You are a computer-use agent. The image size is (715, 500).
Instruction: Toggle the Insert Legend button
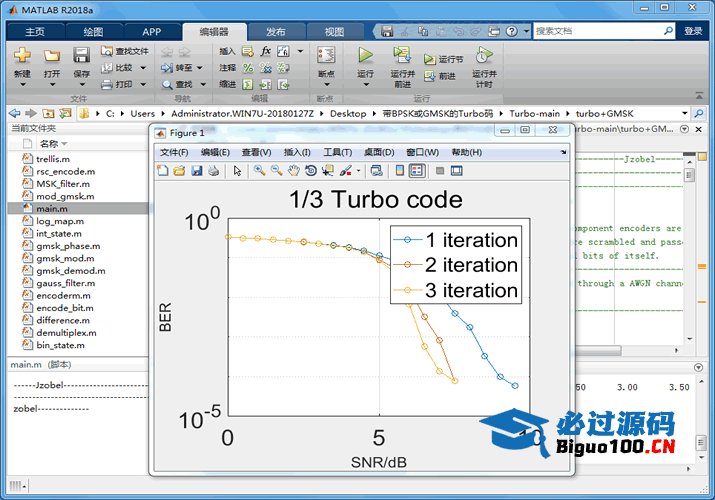click(x=416, y=171)
